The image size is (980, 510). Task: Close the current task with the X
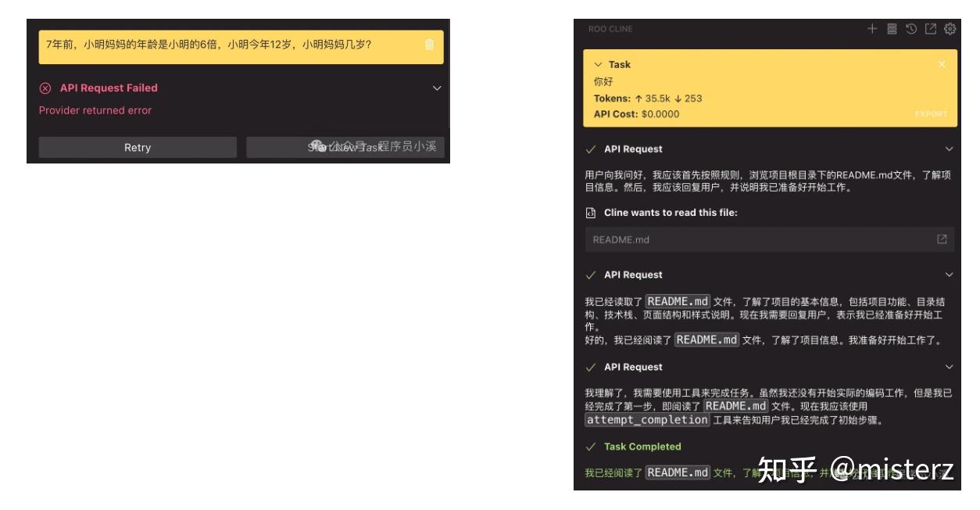tap(942, 64)
